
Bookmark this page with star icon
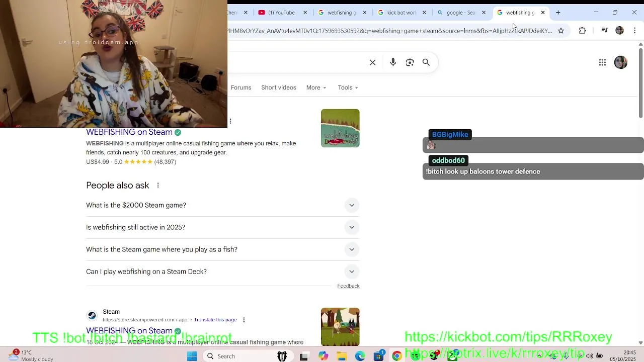[x=561, y=31]
